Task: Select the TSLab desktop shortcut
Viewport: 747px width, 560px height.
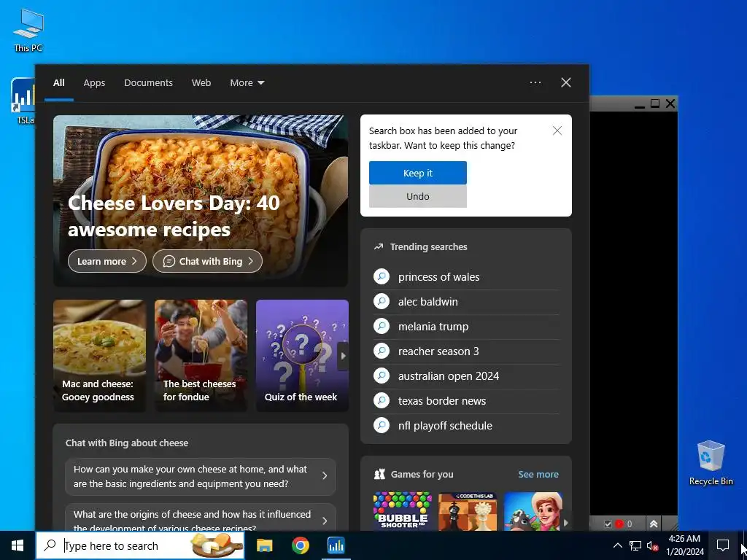Action: tap(23, 101)
